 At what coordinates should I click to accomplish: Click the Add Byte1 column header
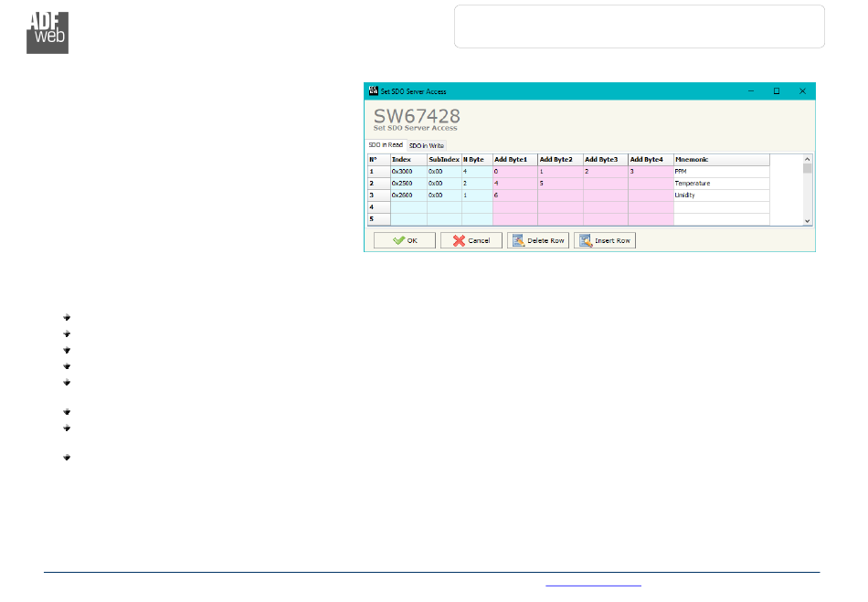coord(514,159)
